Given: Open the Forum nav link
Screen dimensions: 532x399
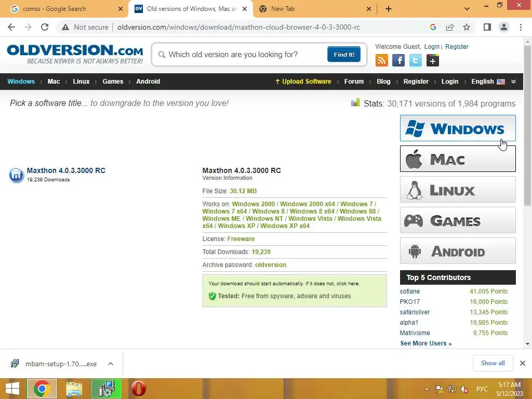Looking at the screenshot, I should click(354, 82).
